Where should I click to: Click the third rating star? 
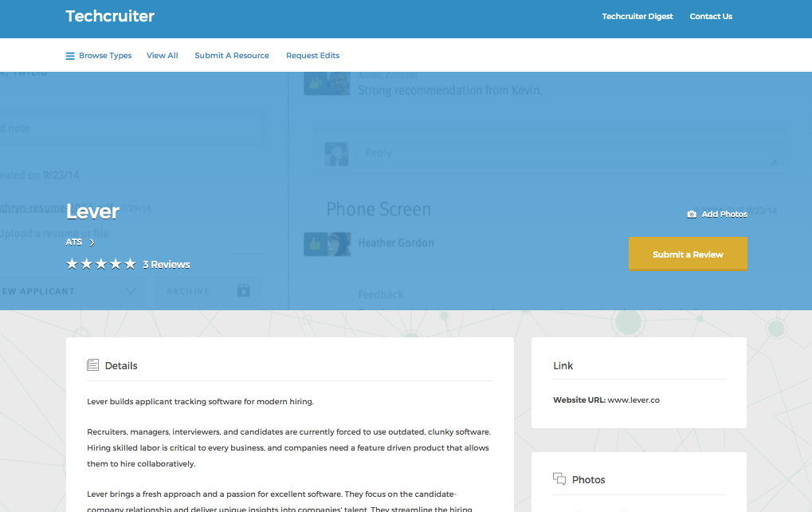[101, 264]
